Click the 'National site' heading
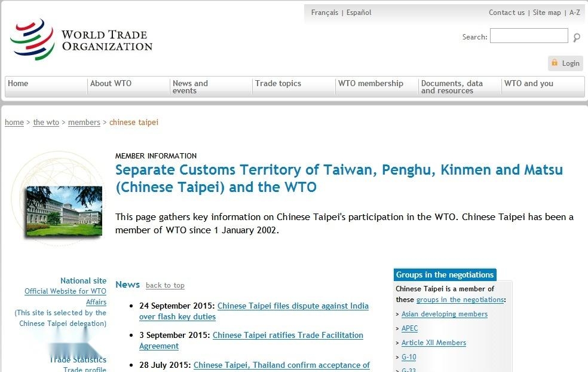Image resolution: width=588 pixels, height=372 pixels. pyautogui.click(x=83, y=280)
